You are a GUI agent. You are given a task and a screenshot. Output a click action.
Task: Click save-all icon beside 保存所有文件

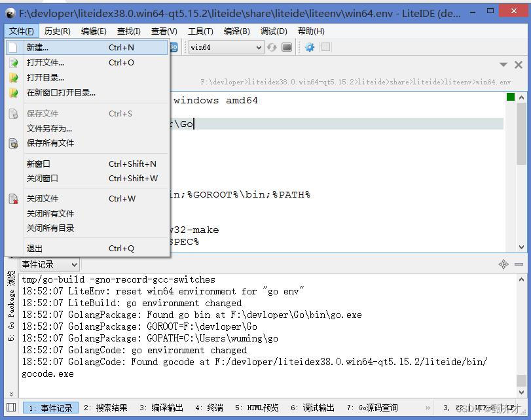click(x=13, y=143)
